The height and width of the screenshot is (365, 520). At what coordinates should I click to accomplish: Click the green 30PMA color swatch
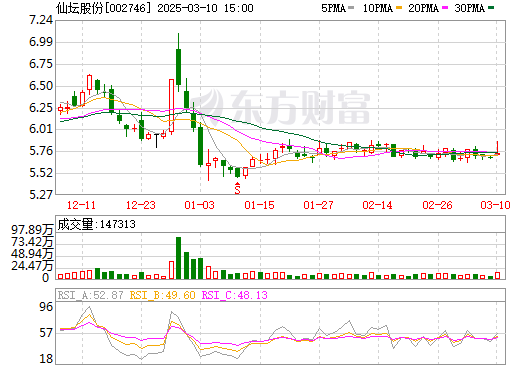[x=491, y=8]
